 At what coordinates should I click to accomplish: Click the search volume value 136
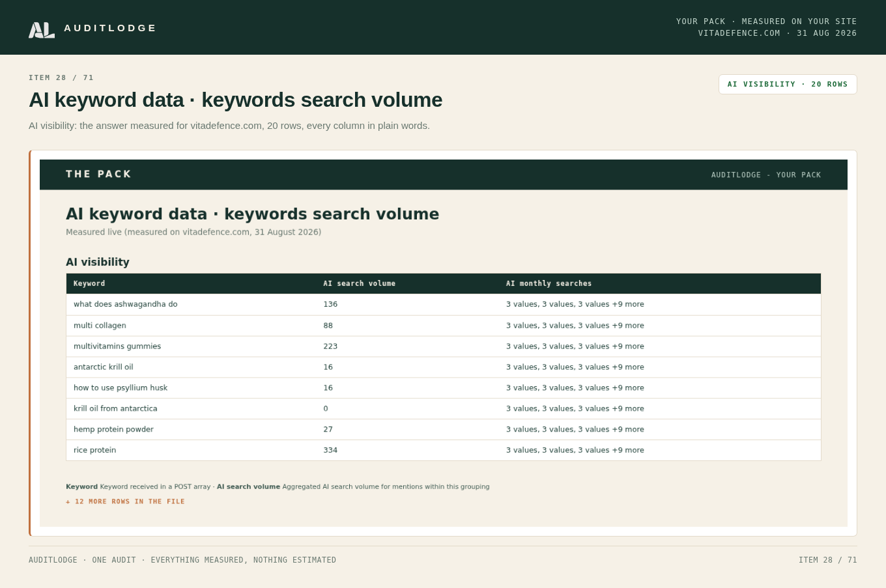[330, 304]
